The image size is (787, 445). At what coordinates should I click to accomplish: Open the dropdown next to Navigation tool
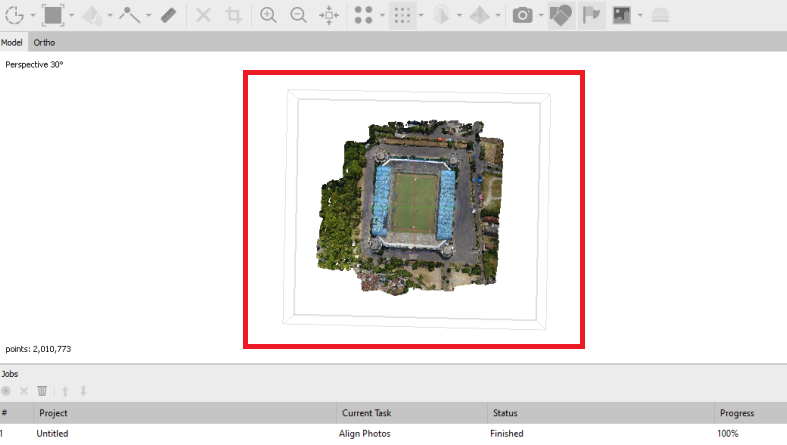(x=33, y=15)
